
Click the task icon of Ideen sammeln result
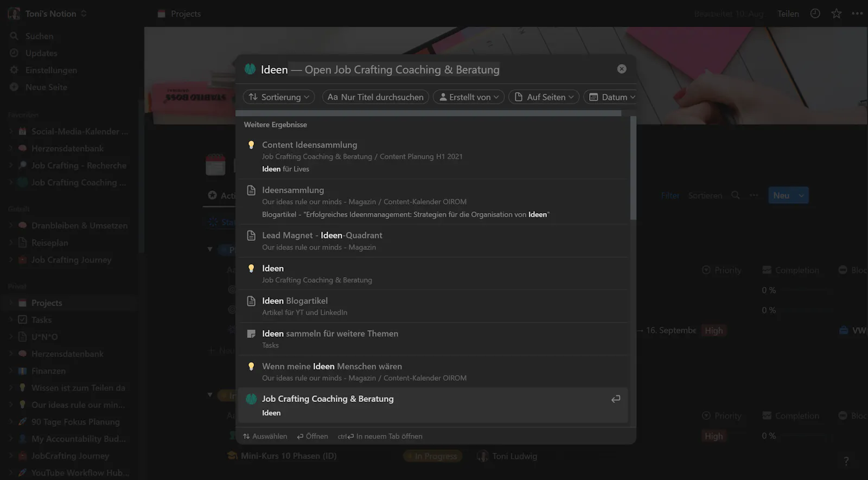[251, 334]
